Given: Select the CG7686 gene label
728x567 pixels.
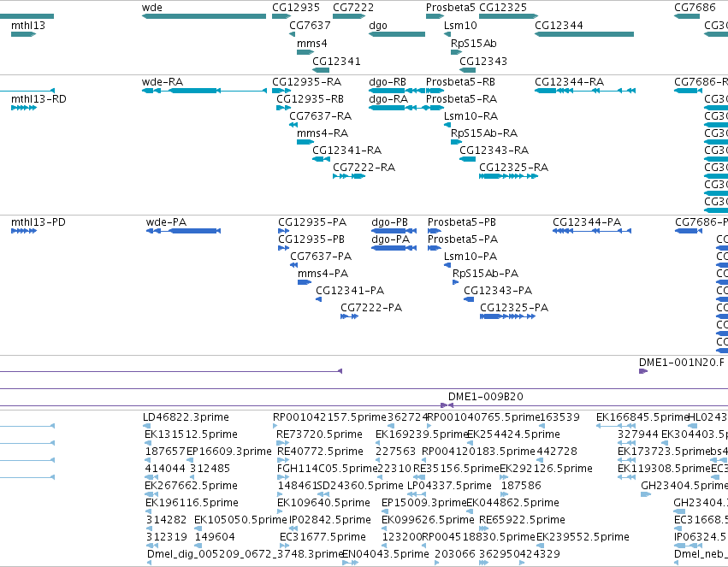Looking at the screenshot, I should point(695,8).
